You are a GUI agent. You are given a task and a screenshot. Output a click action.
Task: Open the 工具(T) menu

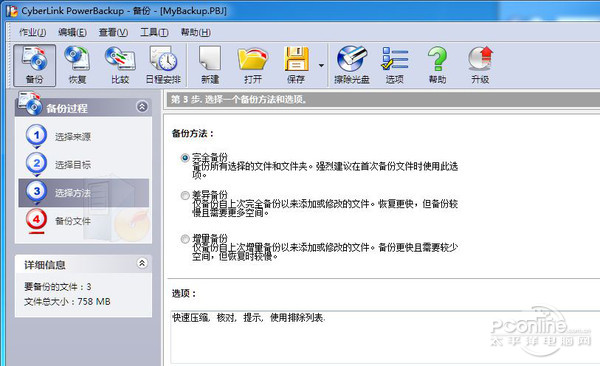pyautogui.click(x=154, y=33)
